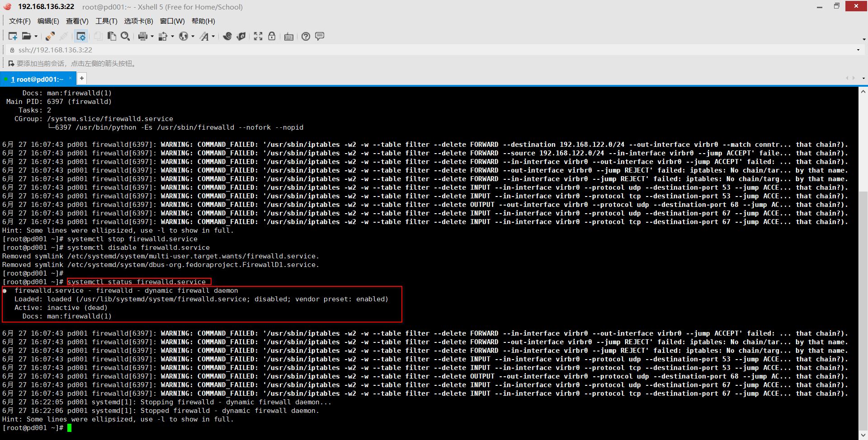Click the Disconnect icon in toolbar
The width and height of the screenshot is (868, 440).
pyautogui.click(x=64, y=36)
